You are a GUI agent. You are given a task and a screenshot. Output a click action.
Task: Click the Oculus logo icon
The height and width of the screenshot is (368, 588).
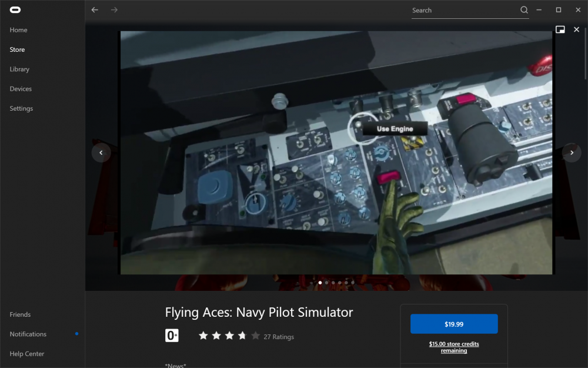pos(15,9)
